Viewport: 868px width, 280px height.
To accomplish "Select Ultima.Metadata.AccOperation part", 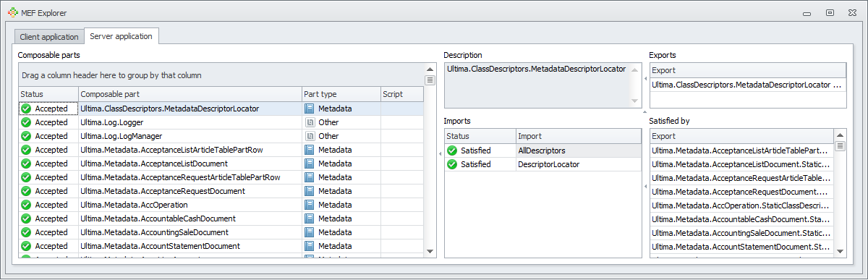I will [x=221, y=205].
